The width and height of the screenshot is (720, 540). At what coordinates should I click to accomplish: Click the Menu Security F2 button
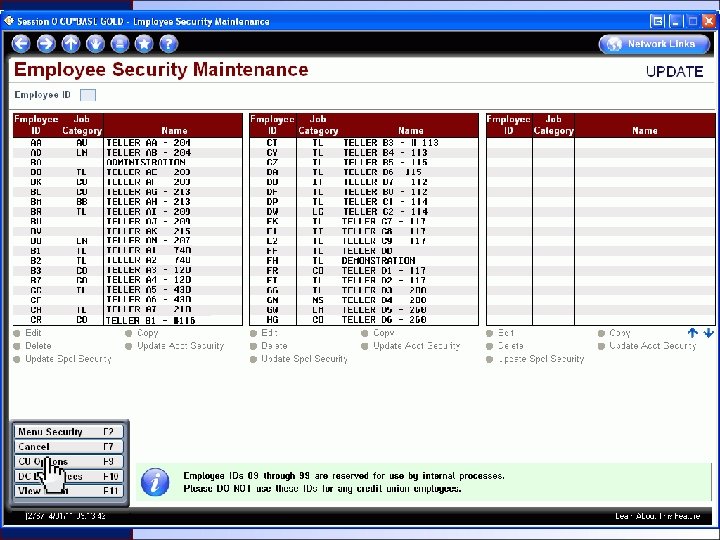point(69,432)
